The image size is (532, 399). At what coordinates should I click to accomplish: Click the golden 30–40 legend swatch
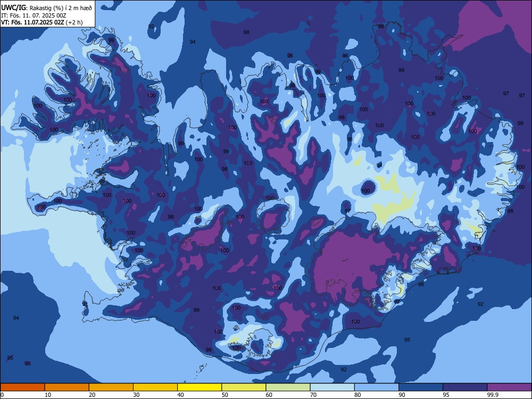coord(155,387)
